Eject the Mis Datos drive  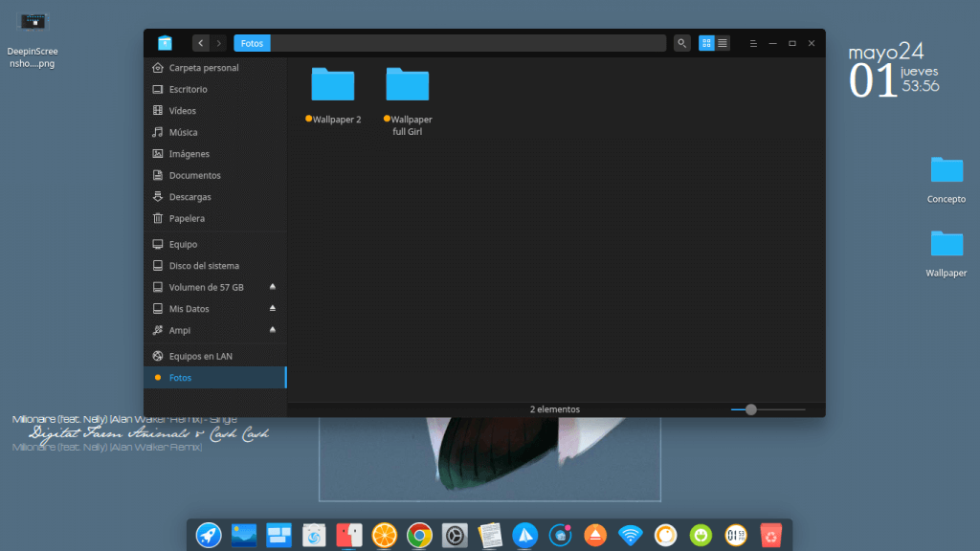coord(272,309)
